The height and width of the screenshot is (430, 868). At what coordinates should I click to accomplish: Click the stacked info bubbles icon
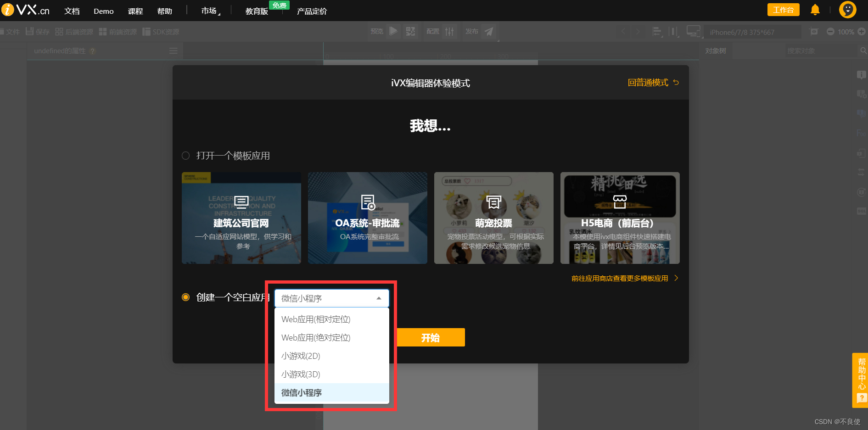click(861, 113)
